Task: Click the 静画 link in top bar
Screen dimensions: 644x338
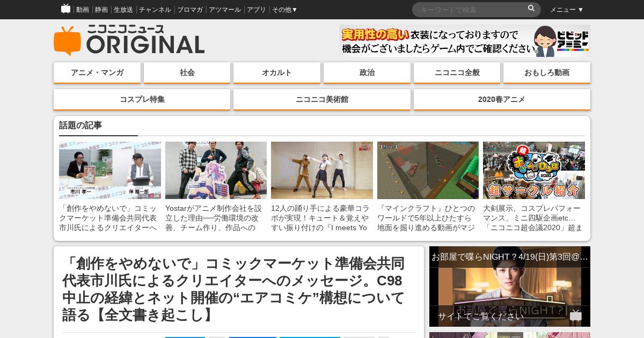Action: tap(101, 10)
